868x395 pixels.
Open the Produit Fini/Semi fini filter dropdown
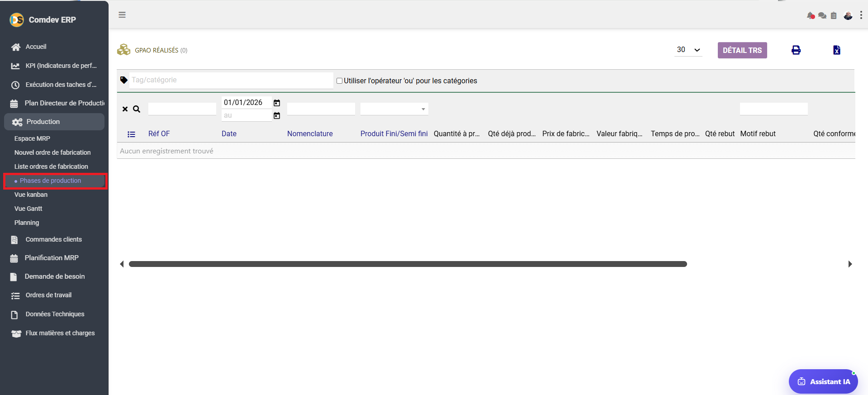394,109
